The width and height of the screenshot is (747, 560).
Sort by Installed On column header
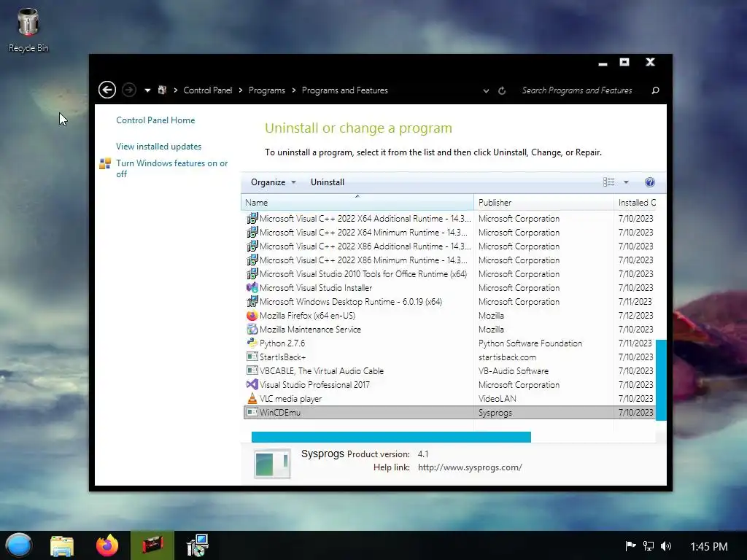[637, 203]
